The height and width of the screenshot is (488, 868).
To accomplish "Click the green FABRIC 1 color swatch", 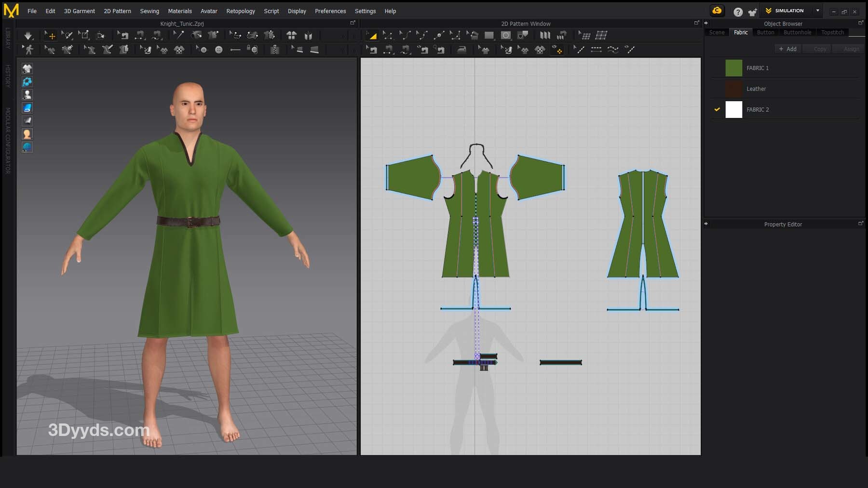I will point(733,68).
